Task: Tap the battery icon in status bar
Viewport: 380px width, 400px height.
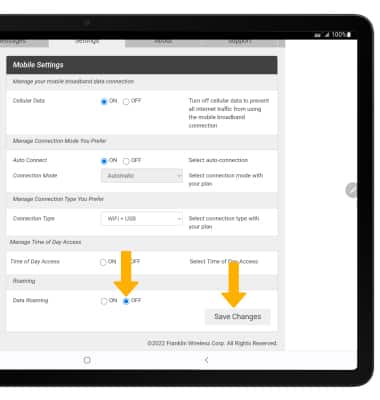Action: (349, 35)
